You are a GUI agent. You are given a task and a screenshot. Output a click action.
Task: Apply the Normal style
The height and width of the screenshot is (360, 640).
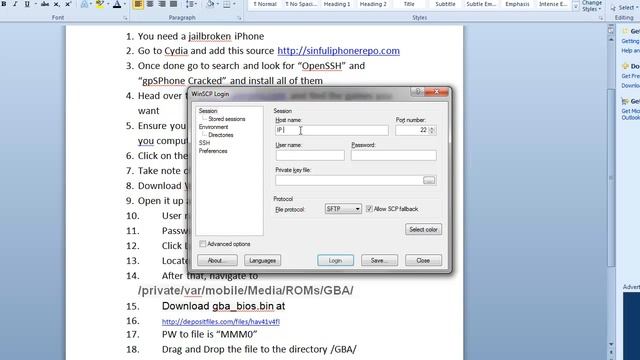click(264, 4)
